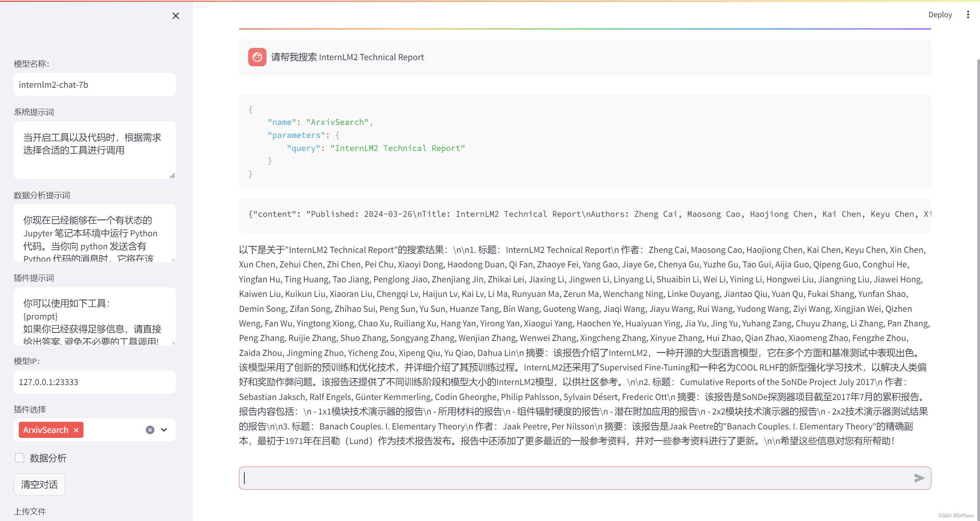Click into the 插件提示词 text area
Image resolution: width=980 pixels, height=521 pixels.
[x=95, y=316]
